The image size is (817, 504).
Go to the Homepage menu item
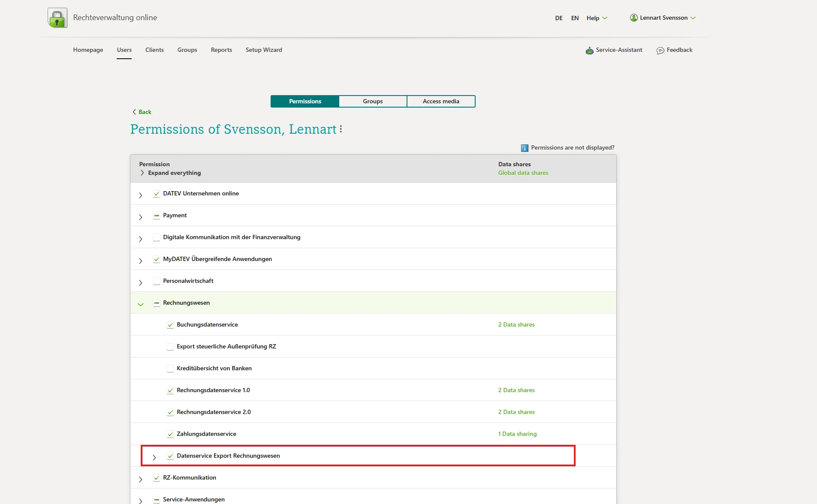click(x=88, y=50)
